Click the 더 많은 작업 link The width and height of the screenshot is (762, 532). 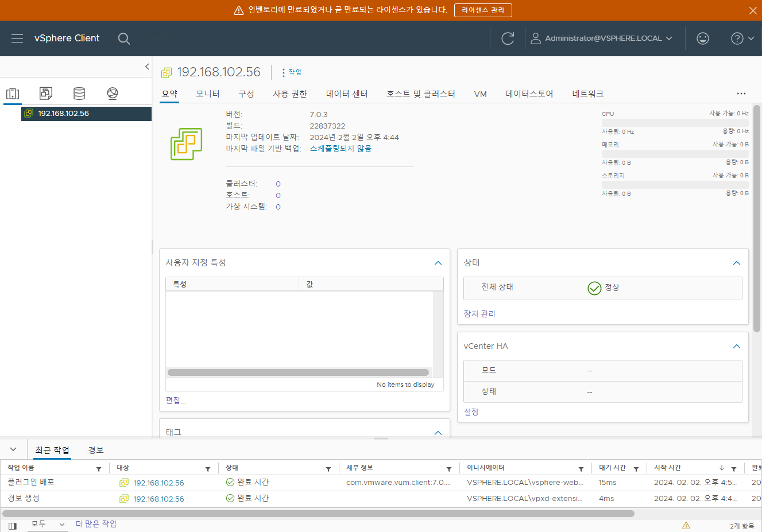coord(96,524)
